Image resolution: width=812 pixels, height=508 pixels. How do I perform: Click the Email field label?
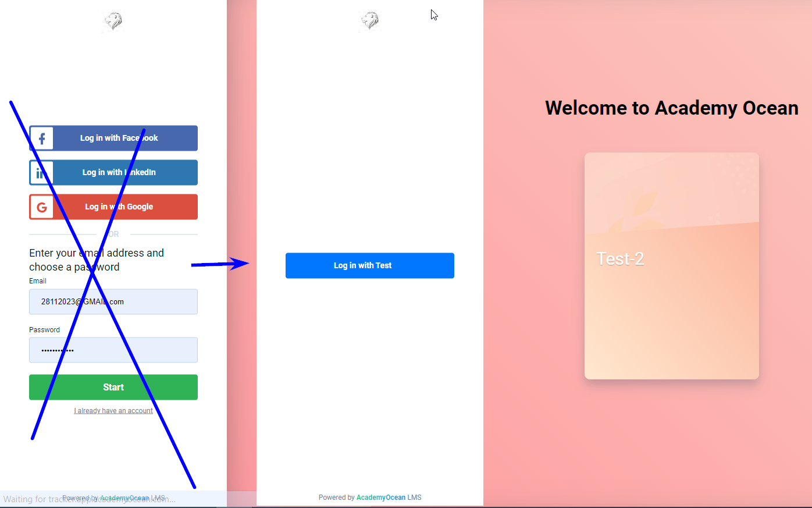coord(38,281)
